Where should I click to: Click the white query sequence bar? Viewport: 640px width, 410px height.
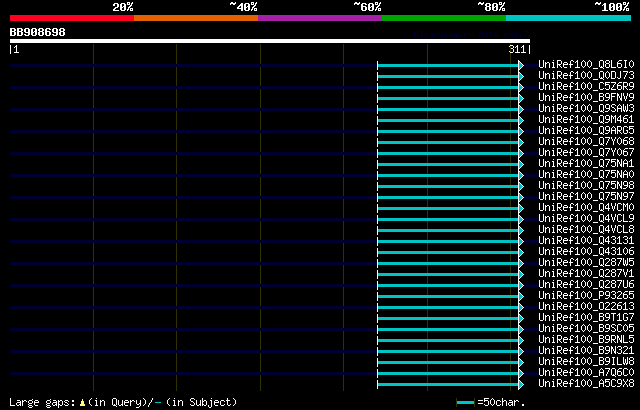(270, 41)
